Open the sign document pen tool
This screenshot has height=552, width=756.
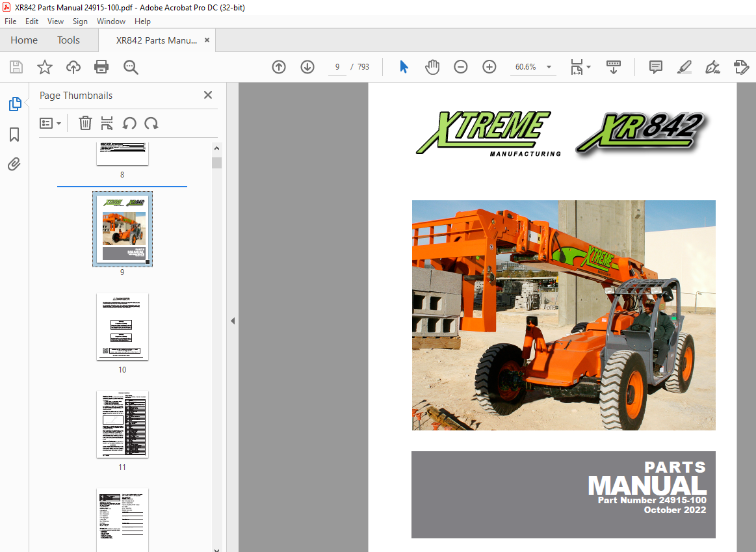(712, 67)
